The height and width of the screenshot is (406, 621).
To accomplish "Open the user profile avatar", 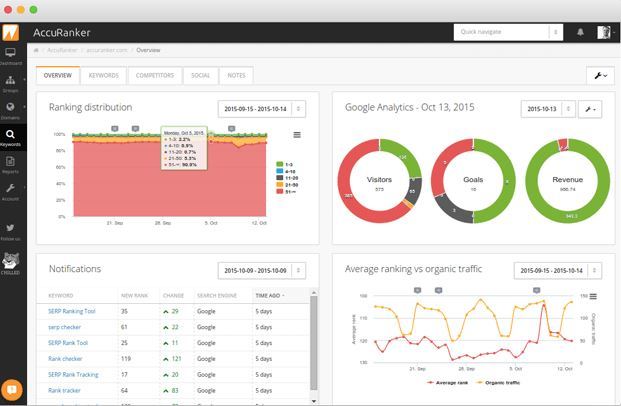I will coord(603,32).
